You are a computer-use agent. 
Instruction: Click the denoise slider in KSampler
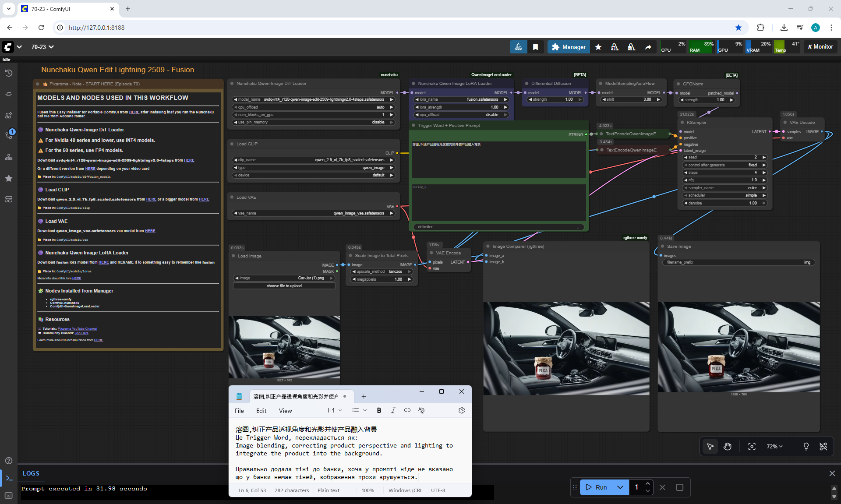pyautogui.click(x=724, y=203)
